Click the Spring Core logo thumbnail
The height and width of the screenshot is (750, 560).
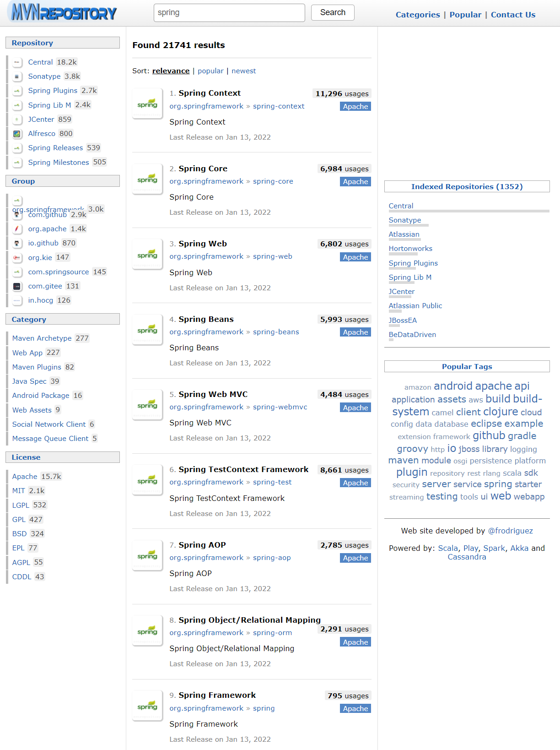tap(147, 179)
